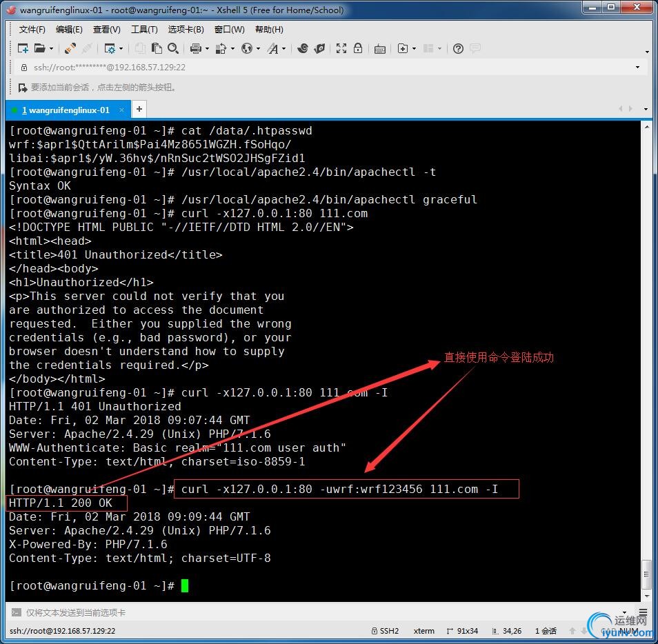Select the wangruifenglinux-01 tab
The height and width of the screenshot is (644, 658).
point(67,110)
